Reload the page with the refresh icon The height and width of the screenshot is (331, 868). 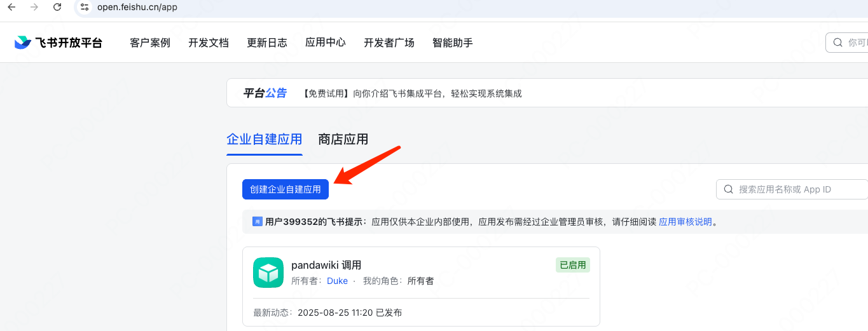point(57,7)
